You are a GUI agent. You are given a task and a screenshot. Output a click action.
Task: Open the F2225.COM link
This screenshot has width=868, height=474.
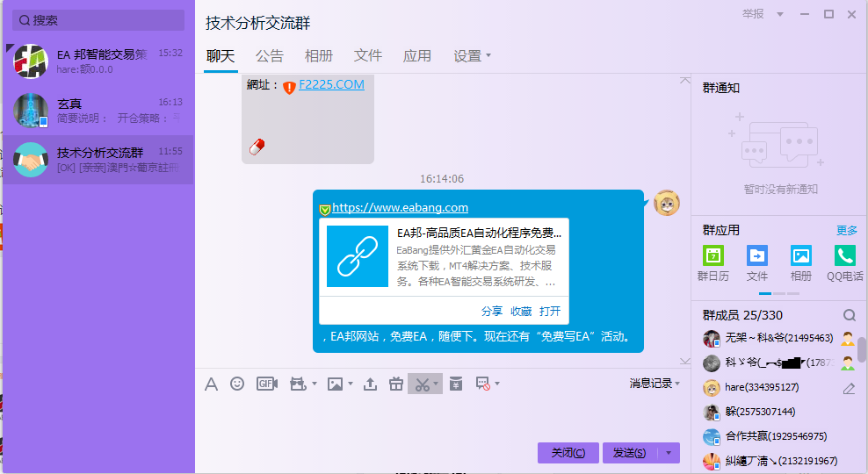pos(331,84)
